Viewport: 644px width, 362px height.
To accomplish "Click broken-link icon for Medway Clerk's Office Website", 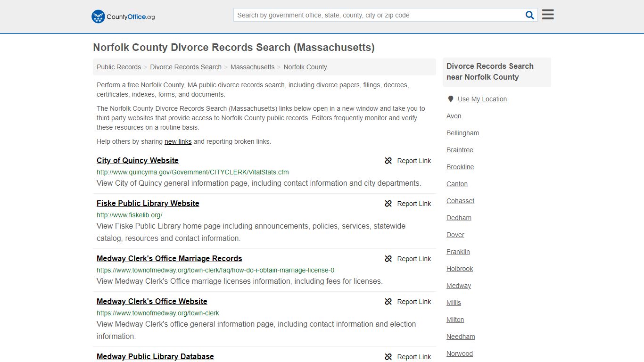I will (x=388, y=302).
